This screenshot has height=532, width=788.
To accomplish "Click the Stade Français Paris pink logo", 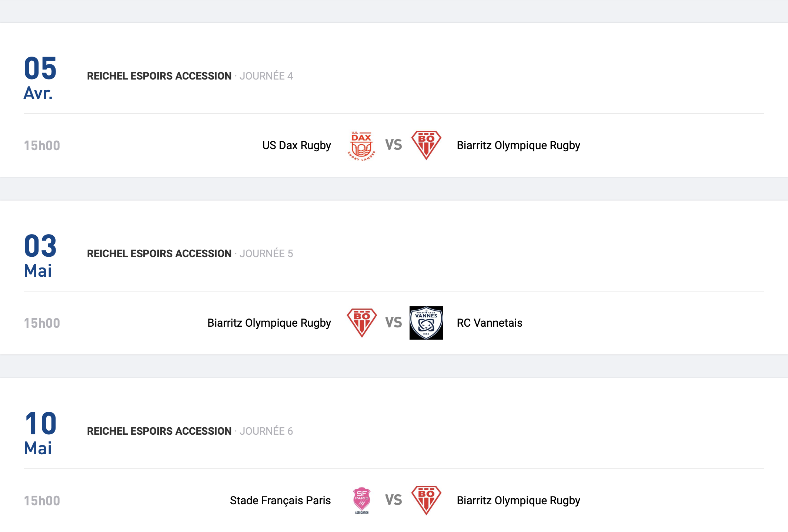I will click(362, 501).
